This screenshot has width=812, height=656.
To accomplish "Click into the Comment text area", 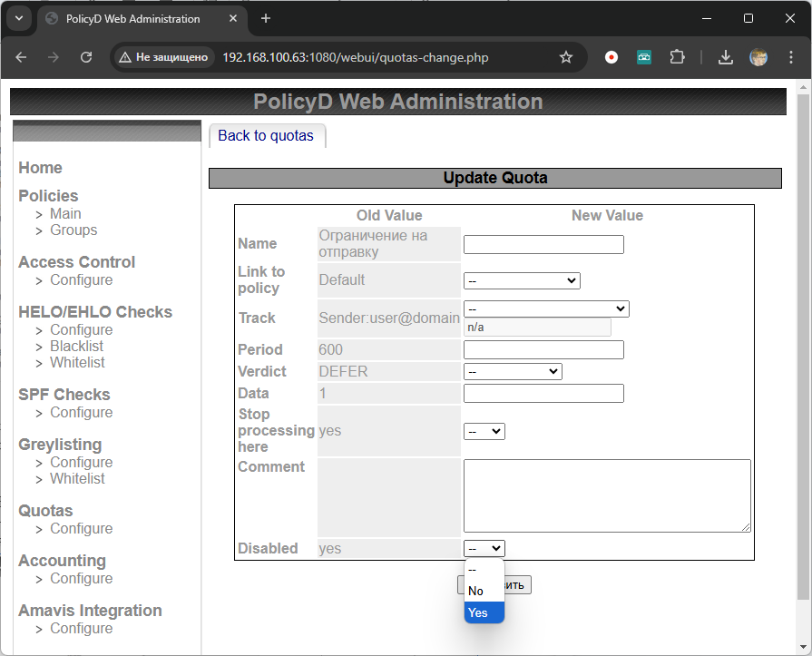I will 607,495.
